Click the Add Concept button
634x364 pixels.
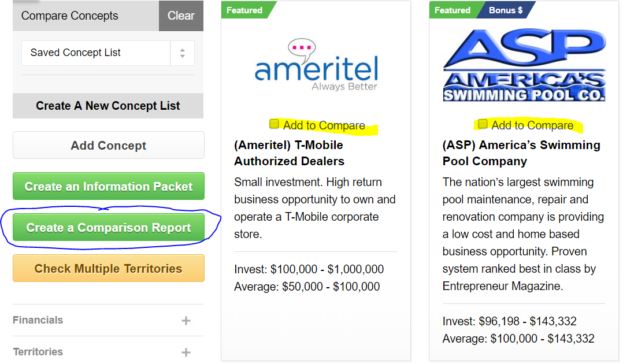[108, 145]
